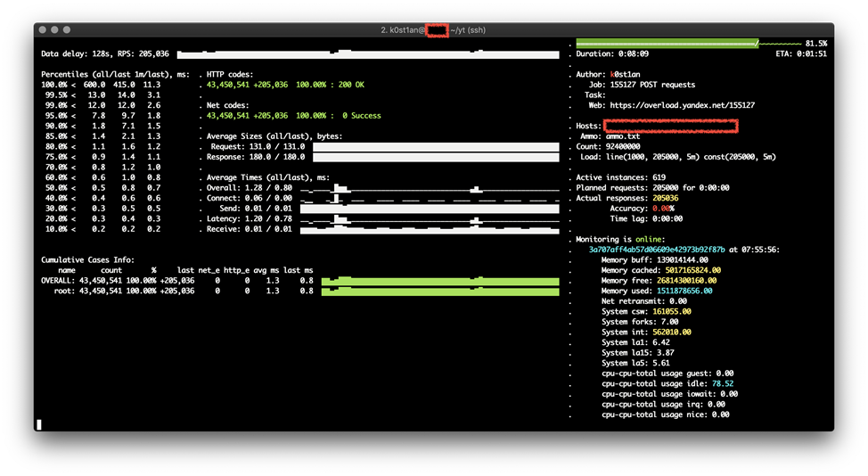Click the 95.0% percentile row

pos(103,116)
